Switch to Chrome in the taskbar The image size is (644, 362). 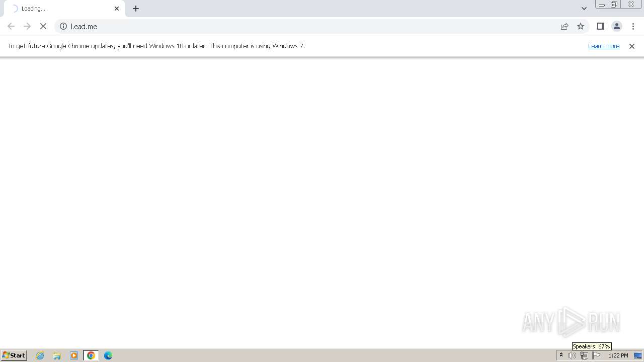[x=91, y=355]
